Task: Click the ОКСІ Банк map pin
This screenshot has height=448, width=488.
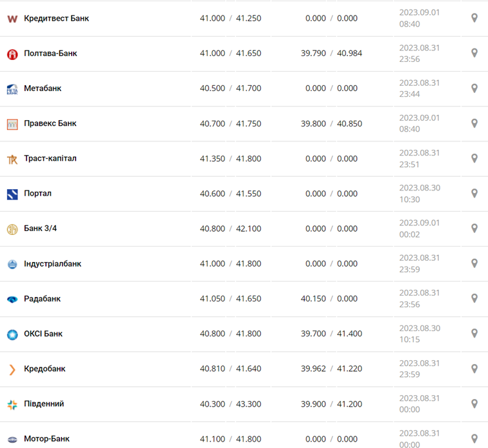Action: click(474, 334)
